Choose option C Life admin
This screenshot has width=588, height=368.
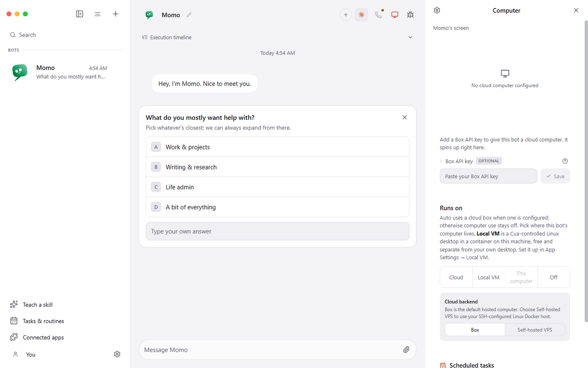point(277,187)
